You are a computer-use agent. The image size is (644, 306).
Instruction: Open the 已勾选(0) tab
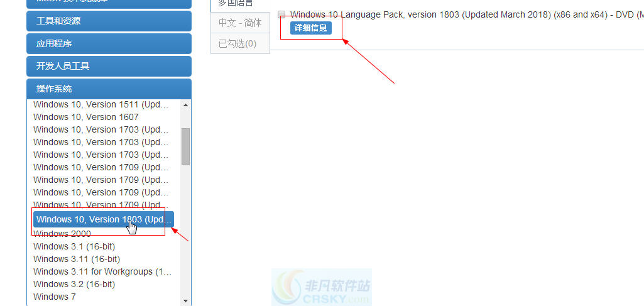coord(240,43)
